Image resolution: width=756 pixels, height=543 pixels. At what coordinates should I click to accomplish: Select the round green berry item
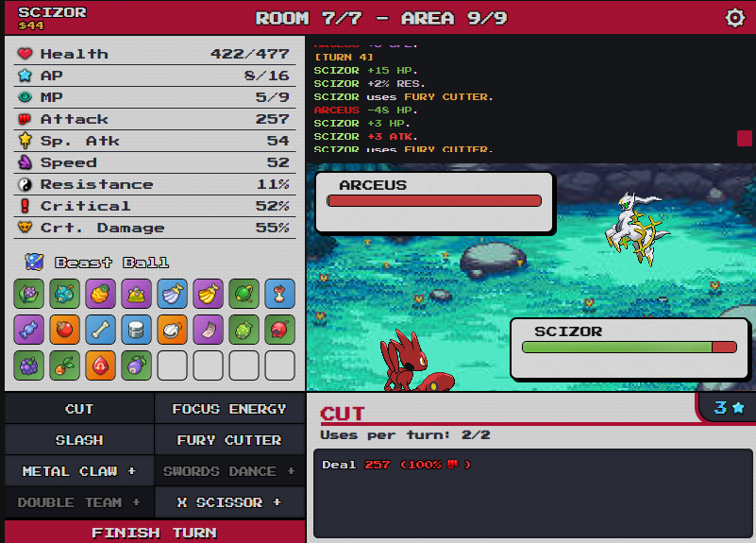(x=244, y=293)
